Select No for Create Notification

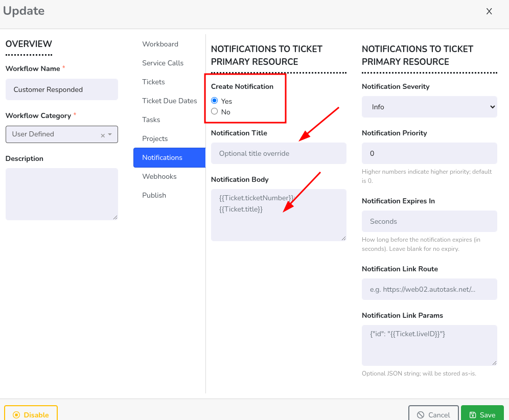pos(215,111)
